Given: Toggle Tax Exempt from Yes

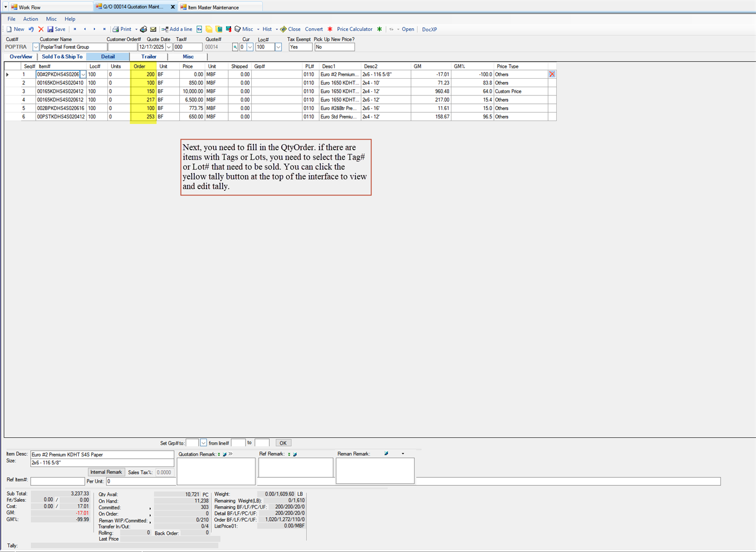Looking at the screenshot, I should pos(300,47).
